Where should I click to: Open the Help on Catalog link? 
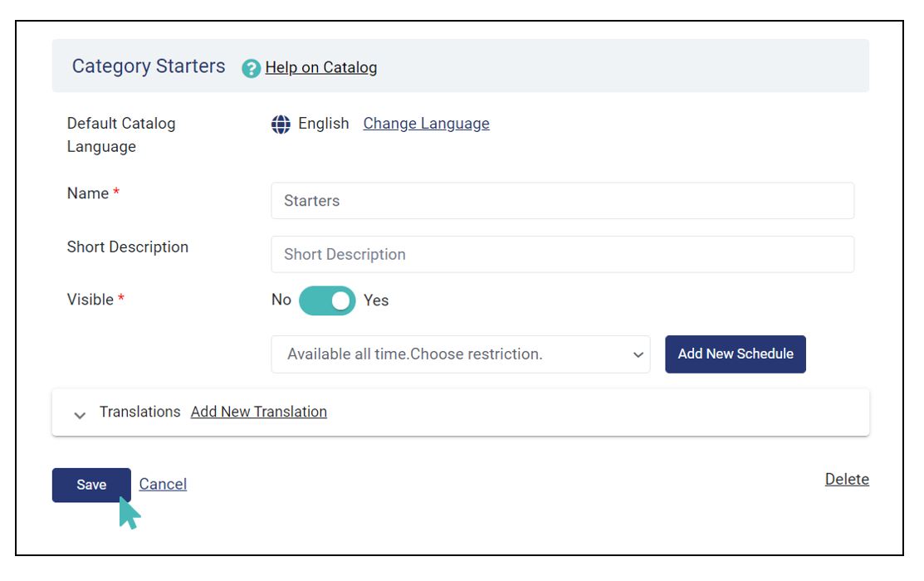(x=321, y=67)
